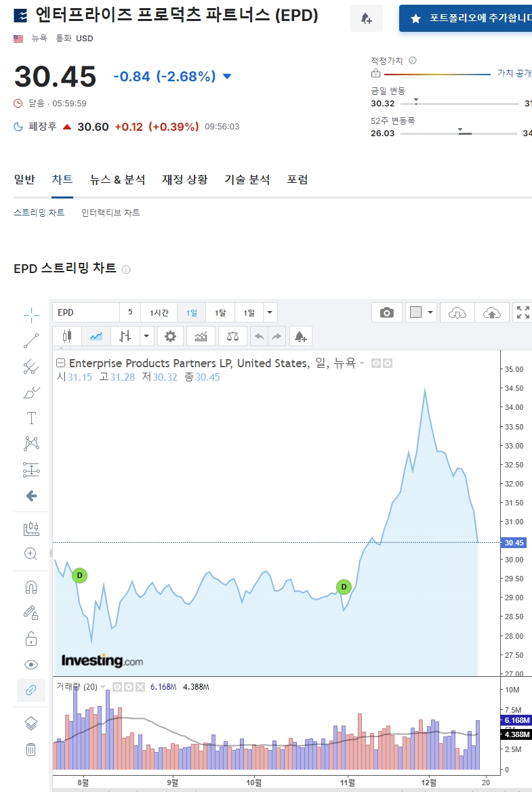Select the pitchfork drawing tool
Screen dimensions: 532x792
point(31,367)
